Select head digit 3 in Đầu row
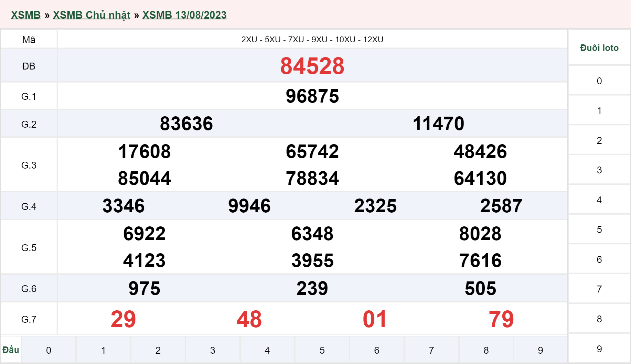Image resolution: width=631 pixels, height=364 pixels. pos(213,350)
